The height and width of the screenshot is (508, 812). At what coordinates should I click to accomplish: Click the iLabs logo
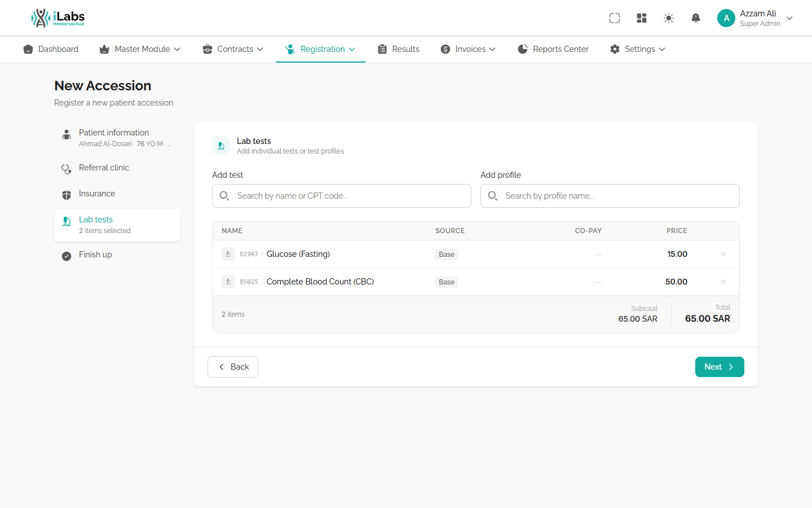pyautogui.click(x=58, y=18)
